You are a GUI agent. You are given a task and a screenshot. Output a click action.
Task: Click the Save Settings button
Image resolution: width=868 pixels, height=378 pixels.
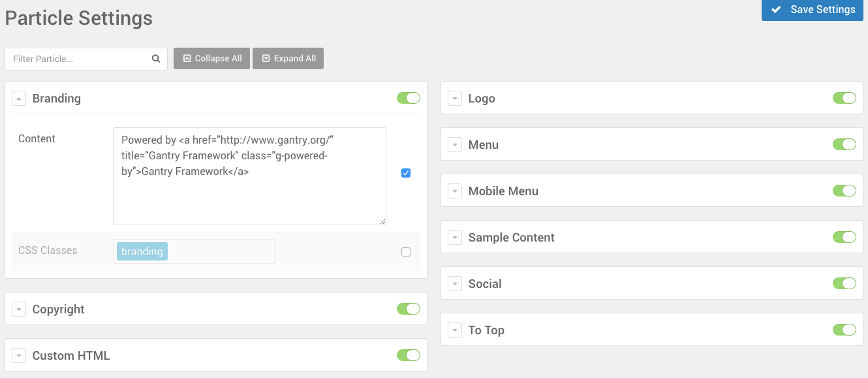(x=813, y=10)
